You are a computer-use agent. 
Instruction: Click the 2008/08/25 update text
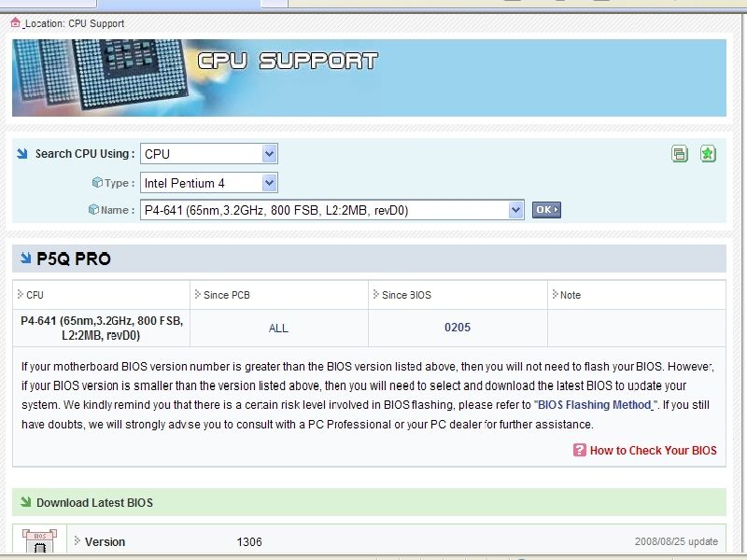point(676,541)
